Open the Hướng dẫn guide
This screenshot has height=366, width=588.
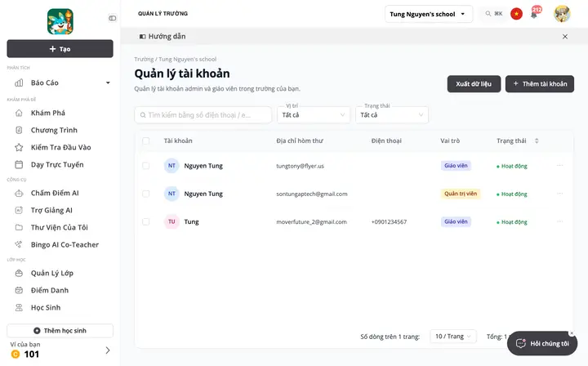pos(163,37)
